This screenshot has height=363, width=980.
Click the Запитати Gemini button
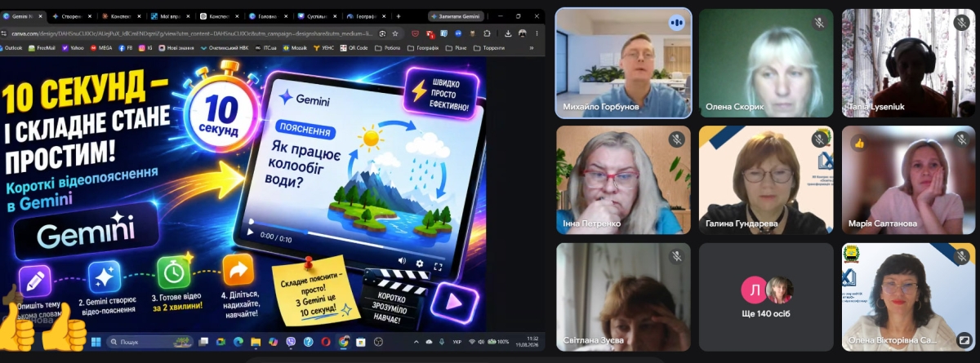[457, 16]
